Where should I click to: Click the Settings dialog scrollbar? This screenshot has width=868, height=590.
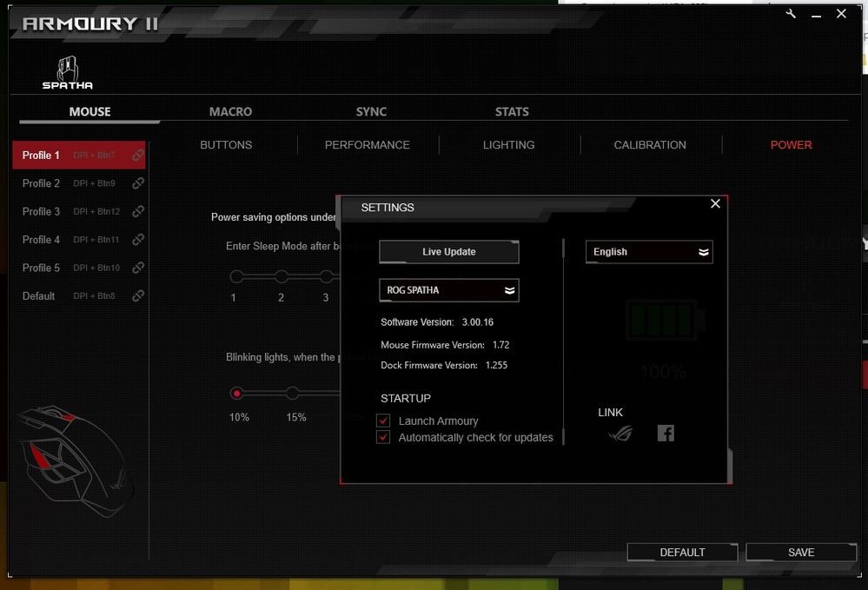point(564,341)
